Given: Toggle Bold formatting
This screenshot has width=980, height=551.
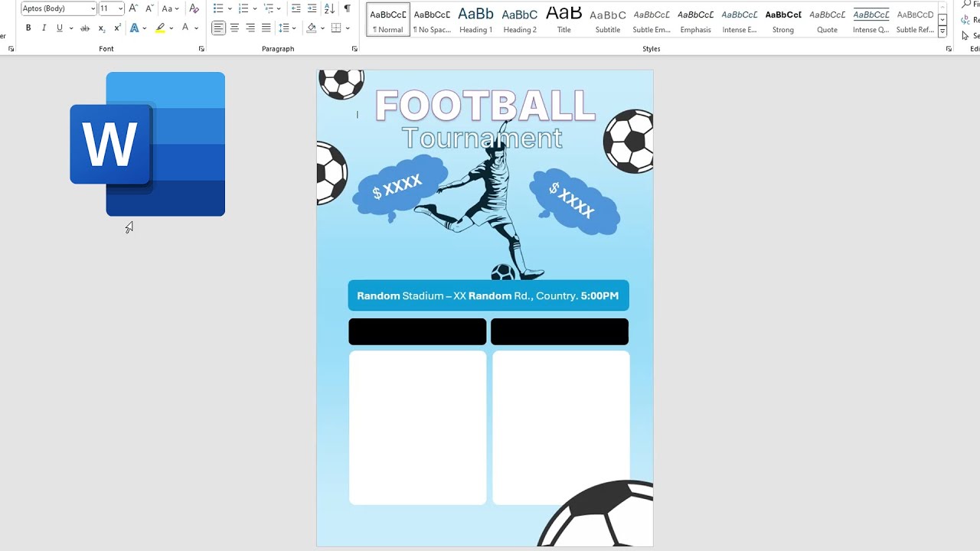Looking at the screenshot, I should [x=28, y=28].
